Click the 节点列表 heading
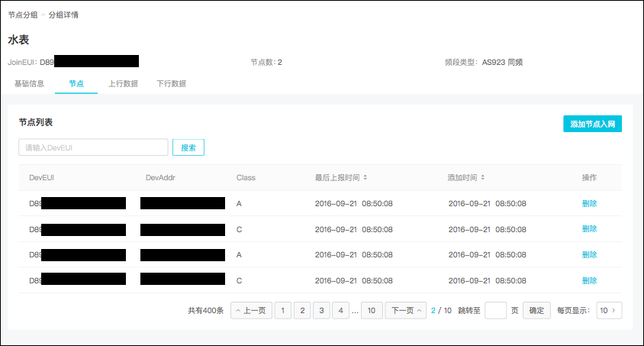The width and height of the screenshot is (644, 346). point(36,122)
